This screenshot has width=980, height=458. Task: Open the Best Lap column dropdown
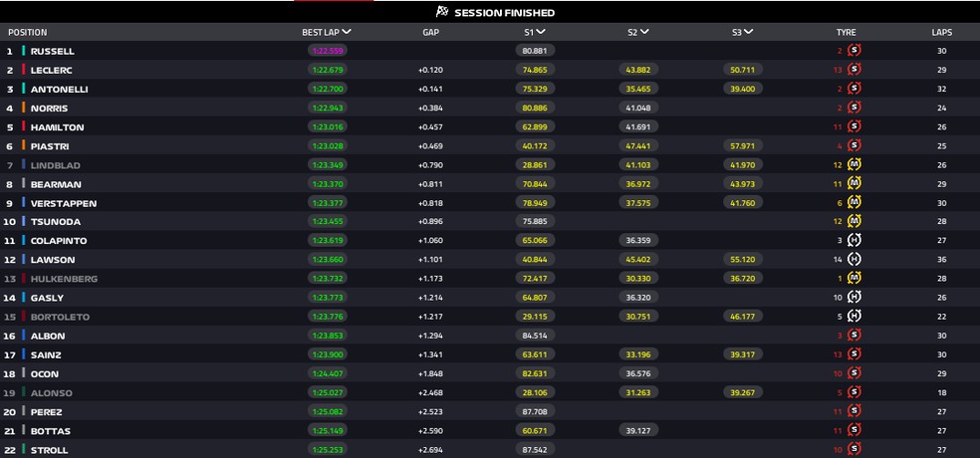[347, 32]
